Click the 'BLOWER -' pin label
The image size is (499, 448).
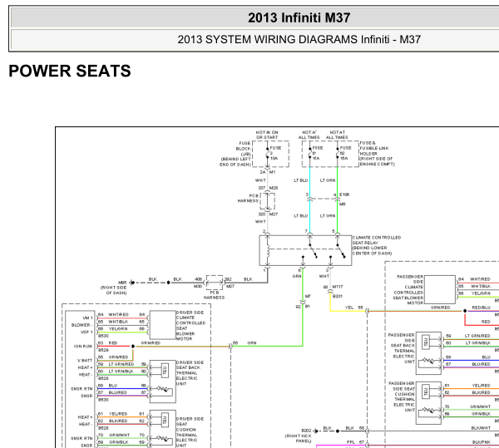coord(82,325)
